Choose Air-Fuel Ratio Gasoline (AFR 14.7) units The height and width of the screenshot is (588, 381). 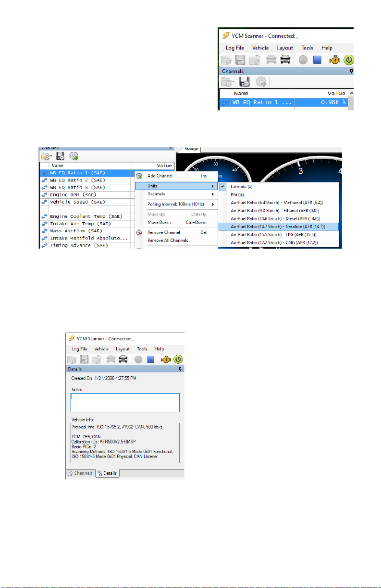click(279, 227)
